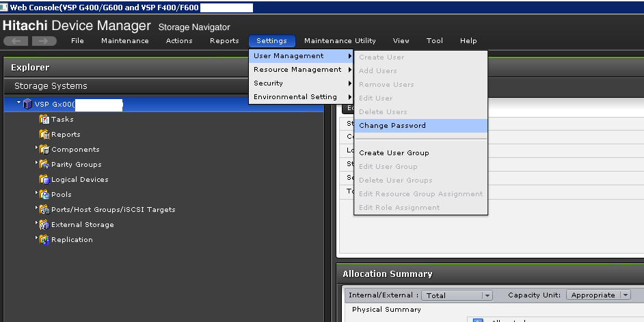Open the Internal/External Total dropdown
Viewport: 644px width, 322px height.
[457, 295]
